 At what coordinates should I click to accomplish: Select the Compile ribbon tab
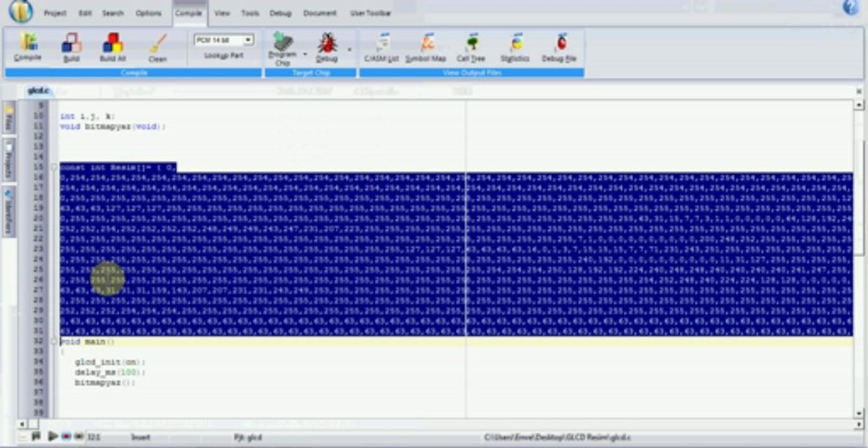point(189,13)
